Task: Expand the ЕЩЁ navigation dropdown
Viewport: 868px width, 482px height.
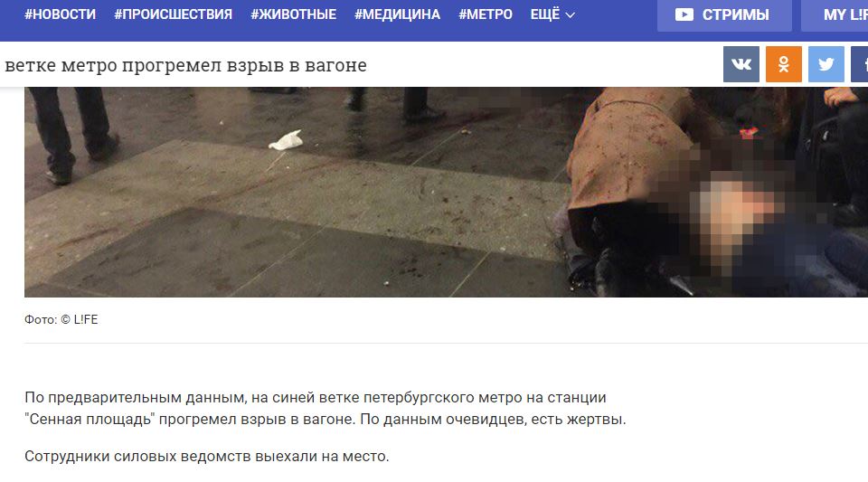Action: click(552, 14)
